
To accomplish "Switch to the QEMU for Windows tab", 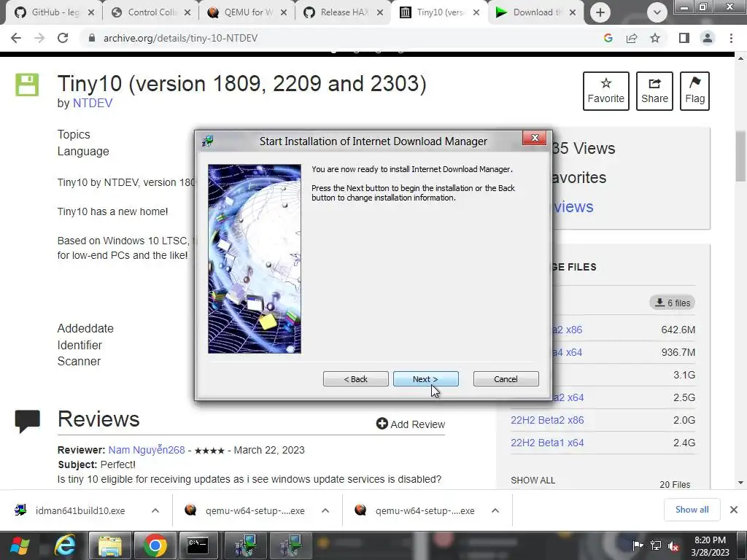I will point(247,12).
